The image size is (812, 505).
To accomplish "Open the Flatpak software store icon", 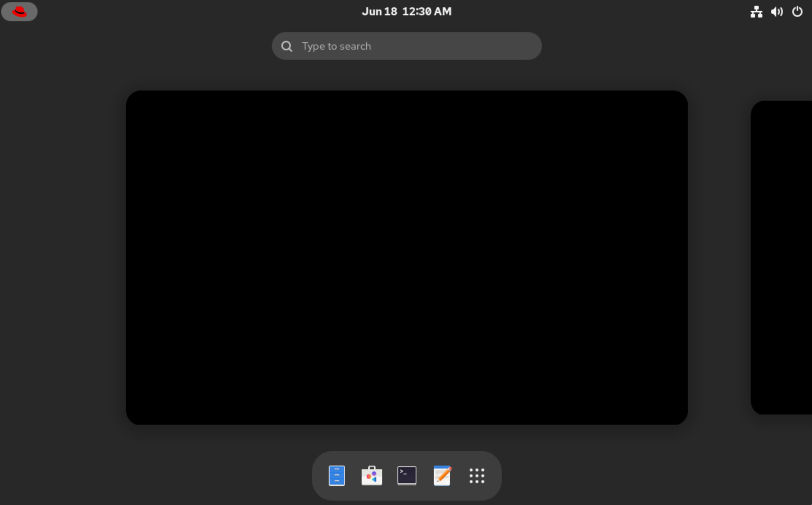I will [x=371, y=475].
